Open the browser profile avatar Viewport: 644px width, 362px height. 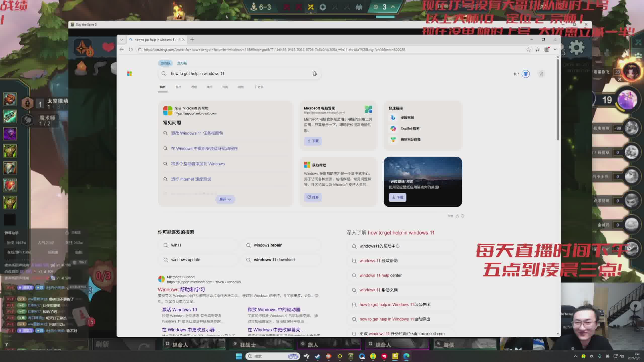(547, 50)
